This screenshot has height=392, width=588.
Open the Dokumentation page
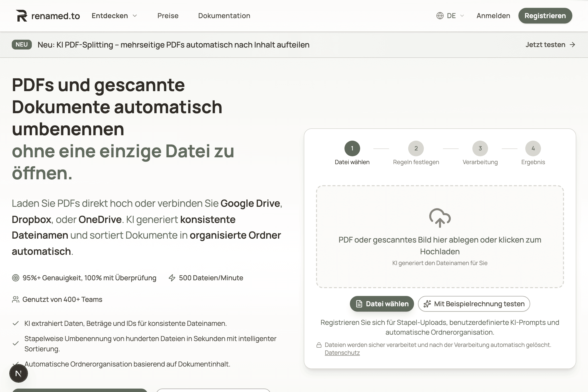(224, 15)
